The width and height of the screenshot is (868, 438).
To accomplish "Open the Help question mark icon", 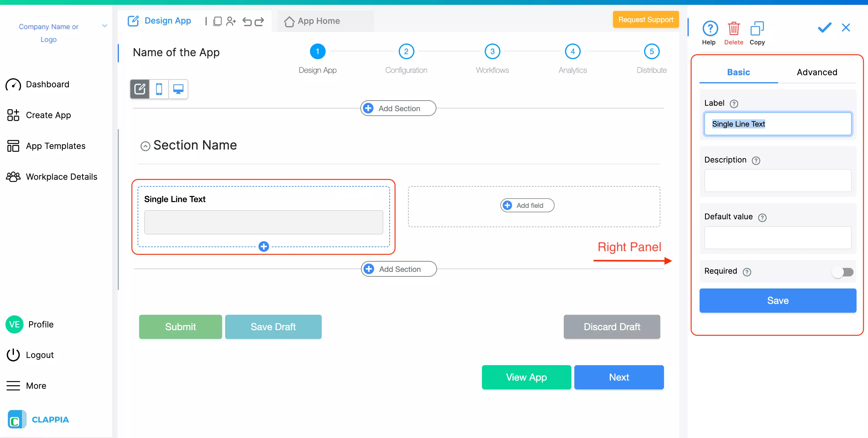I will 710,29.
